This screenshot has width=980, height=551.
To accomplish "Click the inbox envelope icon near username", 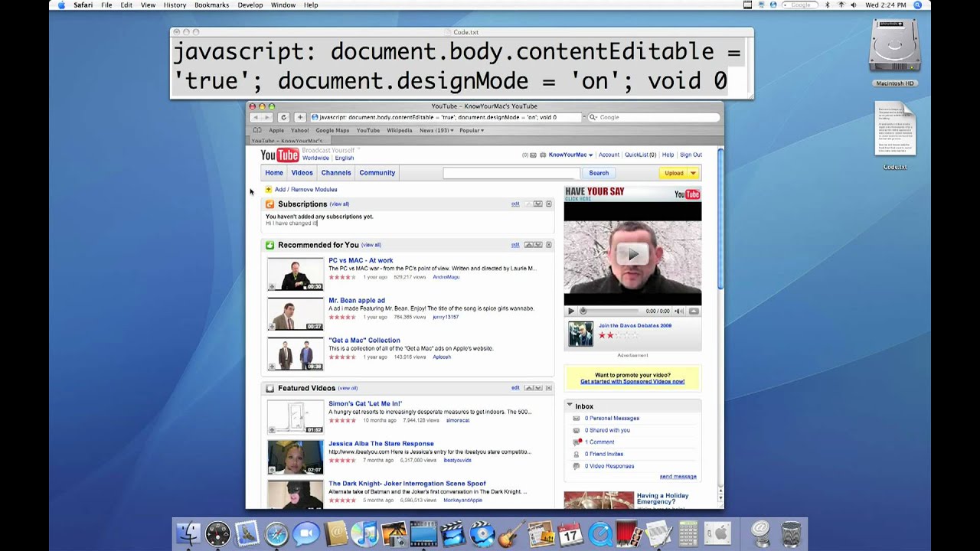I will pyautogui.click(x=533, y=155).
